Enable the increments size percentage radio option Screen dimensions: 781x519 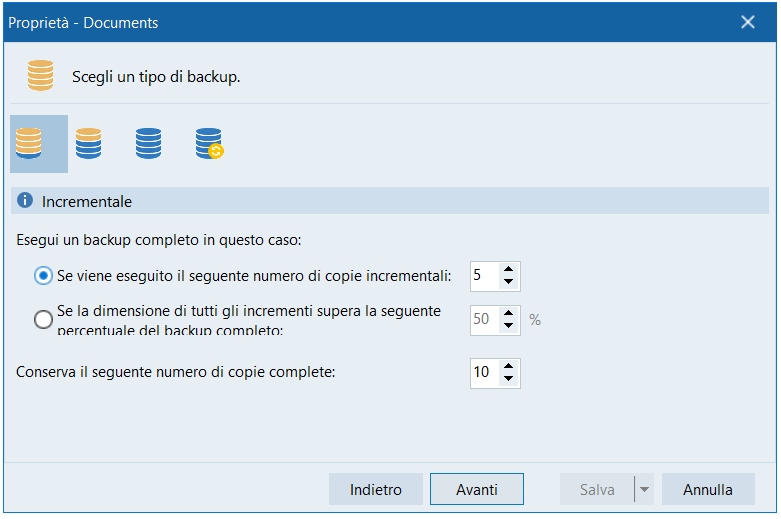click(43, 320)
